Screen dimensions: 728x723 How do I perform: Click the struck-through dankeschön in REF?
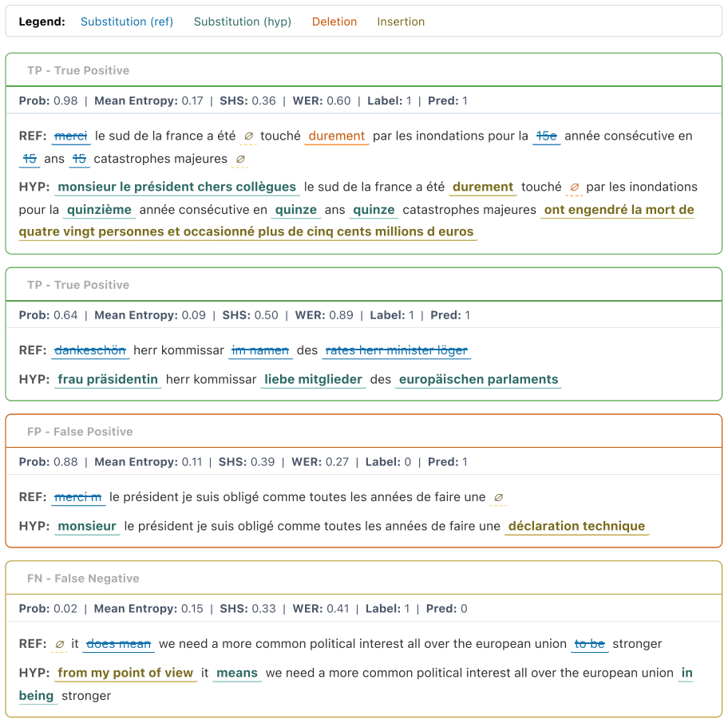[90, 350]
